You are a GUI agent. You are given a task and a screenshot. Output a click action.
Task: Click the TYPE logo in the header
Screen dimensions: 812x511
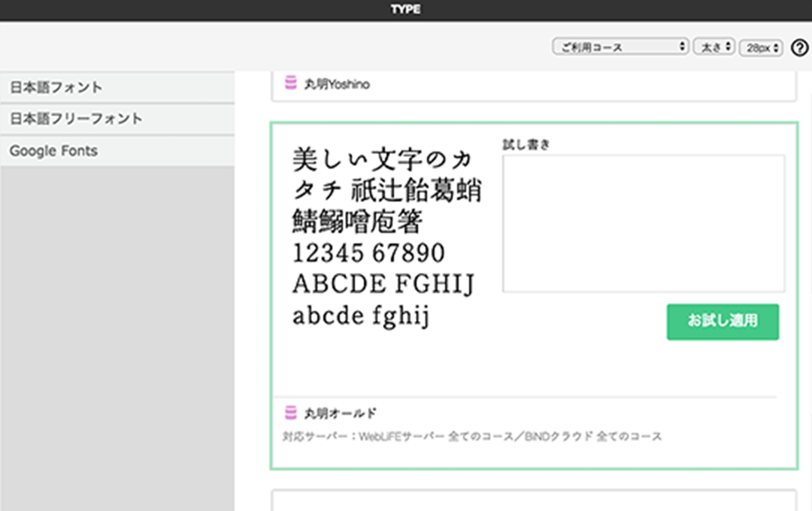tap(405, 9)
